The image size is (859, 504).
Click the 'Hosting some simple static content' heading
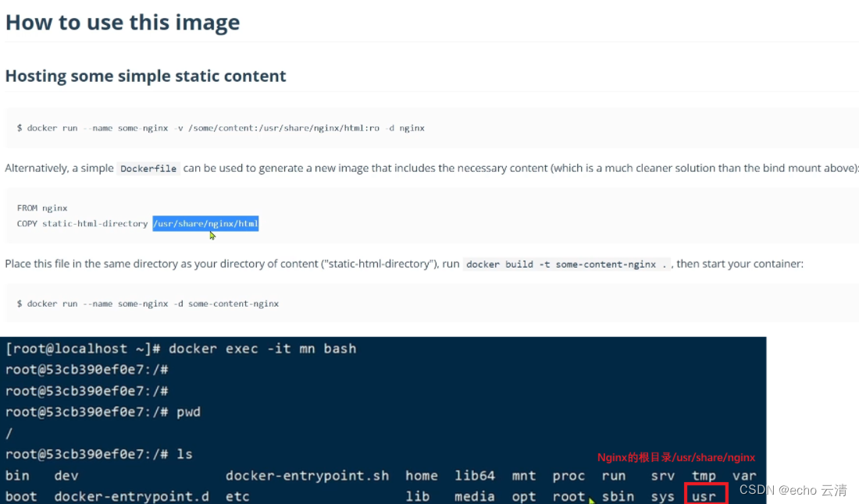pyautogui.click(x=146, y=76)
